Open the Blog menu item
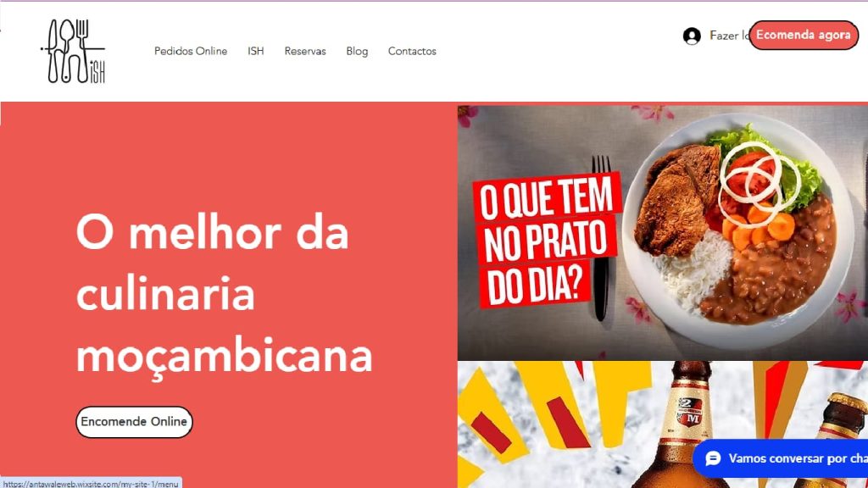This screenshot has width=868, height=488. [357, 51]
